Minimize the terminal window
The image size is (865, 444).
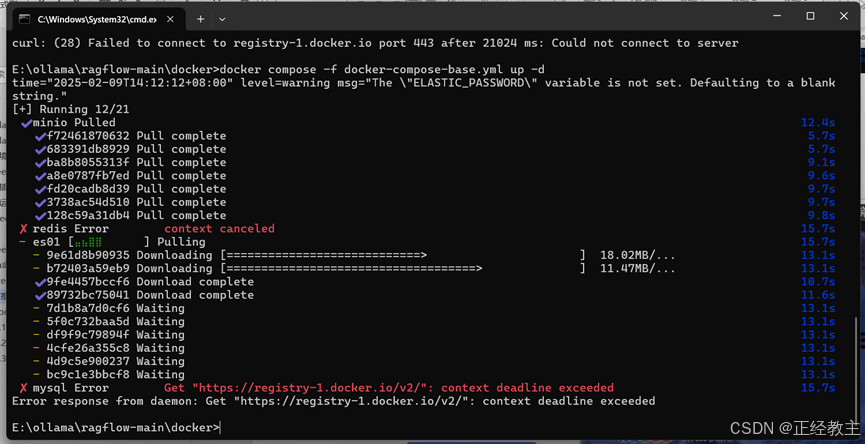click(x=777, y=17)
